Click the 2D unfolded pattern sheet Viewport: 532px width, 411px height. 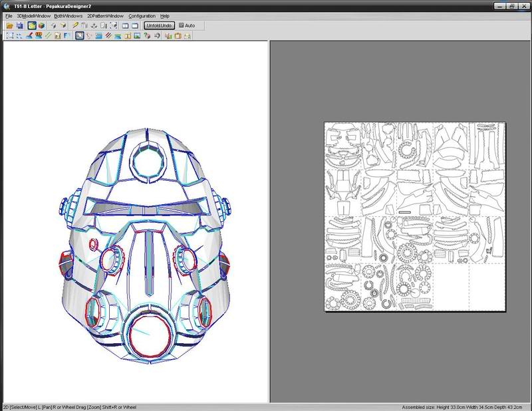[x=414, y=217]
